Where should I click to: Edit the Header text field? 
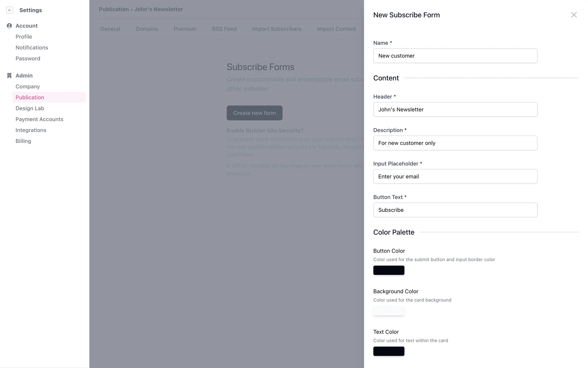[x=455, y=109]
